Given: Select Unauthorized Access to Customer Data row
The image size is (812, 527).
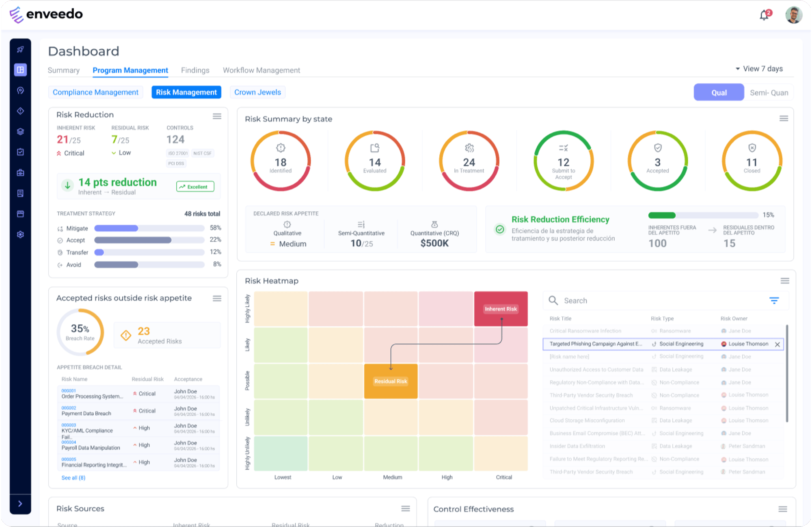Looking at the screenshot, I should point(663,370).
